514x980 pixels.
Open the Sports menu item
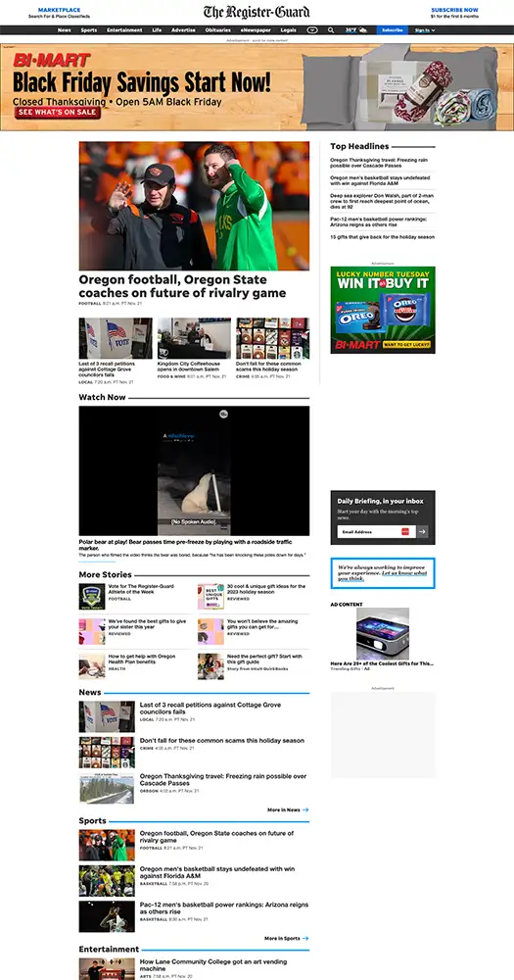[89, 30]
